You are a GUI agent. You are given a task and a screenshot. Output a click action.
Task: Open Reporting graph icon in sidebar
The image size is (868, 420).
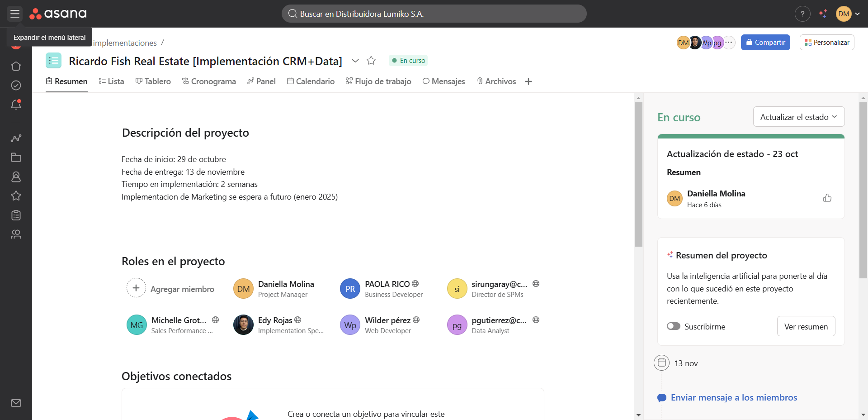(16, 138)
